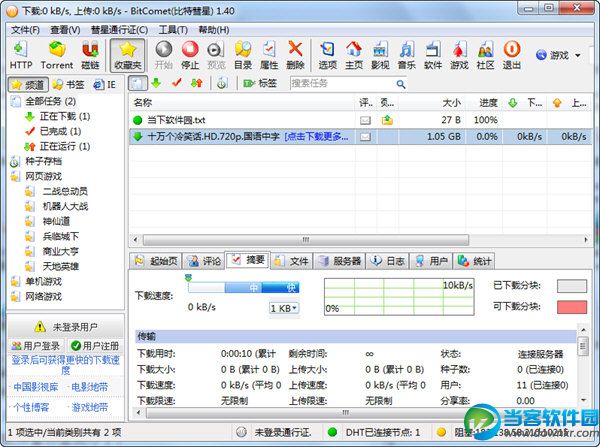Sort by the 大小 column header
Viewport: 600px width, 447px height.
click(432, 103)
